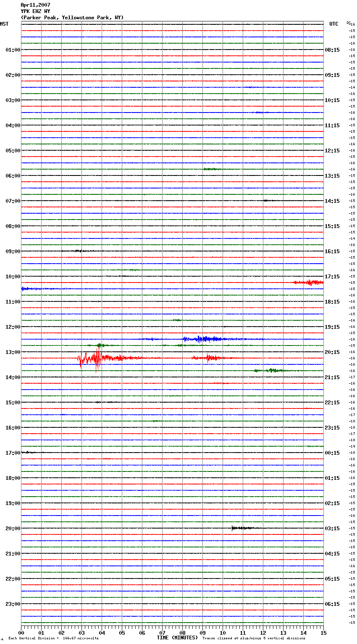The height and width of the screenshot is (644, 357).
Task: Click the UTC time zone label
Action: (x=334, y=24)
